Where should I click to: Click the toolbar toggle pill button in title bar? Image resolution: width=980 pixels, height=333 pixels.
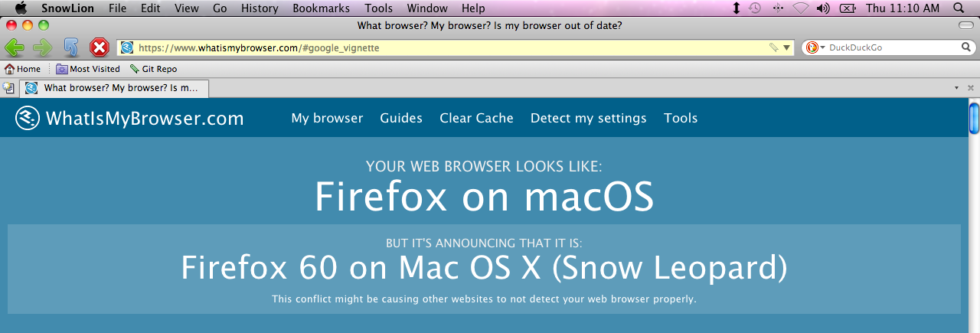pos(966,26)
